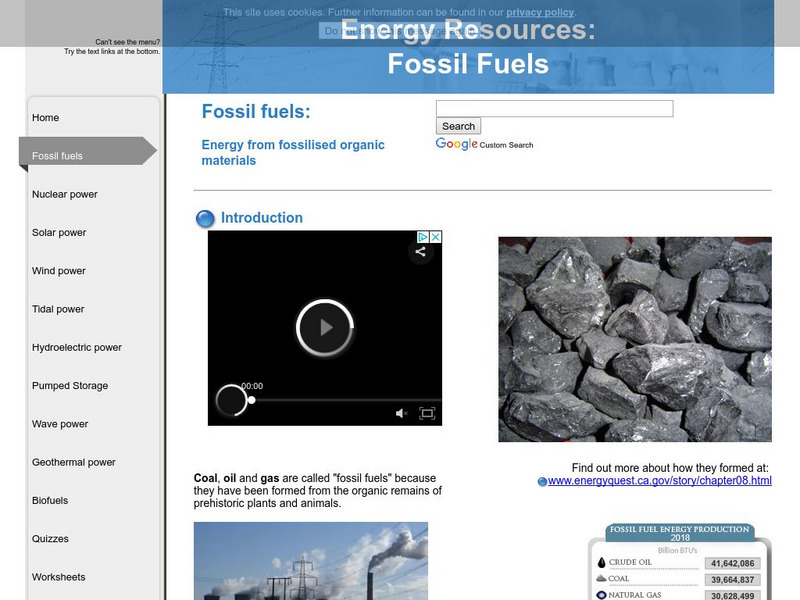Viewport: 800px width, 600px height.
Task: Click the 'Do not show this message again' button
Action: 399,31
